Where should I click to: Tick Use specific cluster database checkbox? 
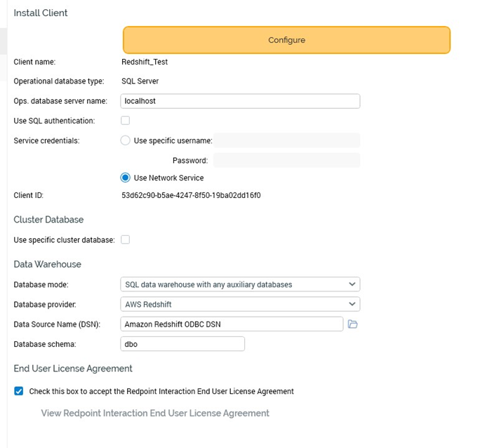(x=126, y=239)
